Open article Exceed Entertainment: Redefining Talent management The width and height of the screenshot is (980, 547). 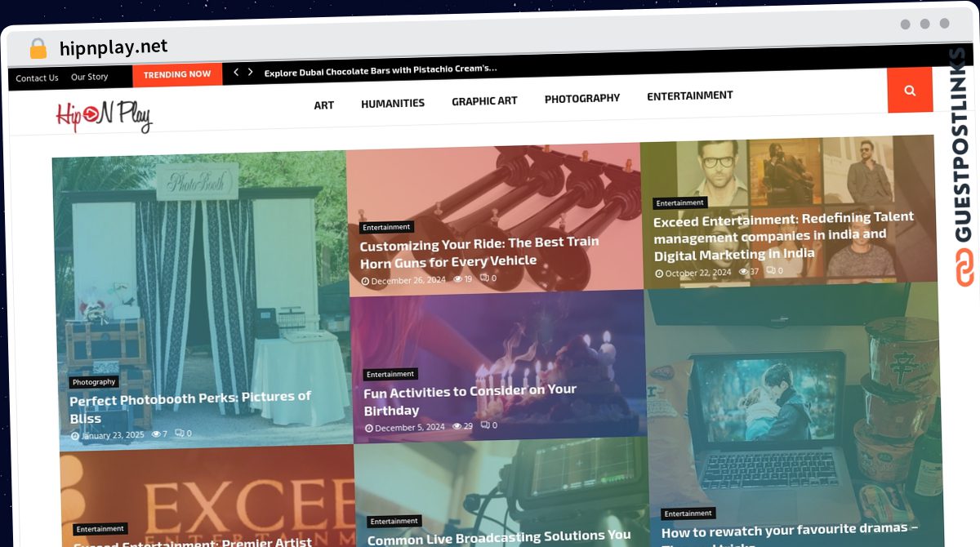pos(784,236)
